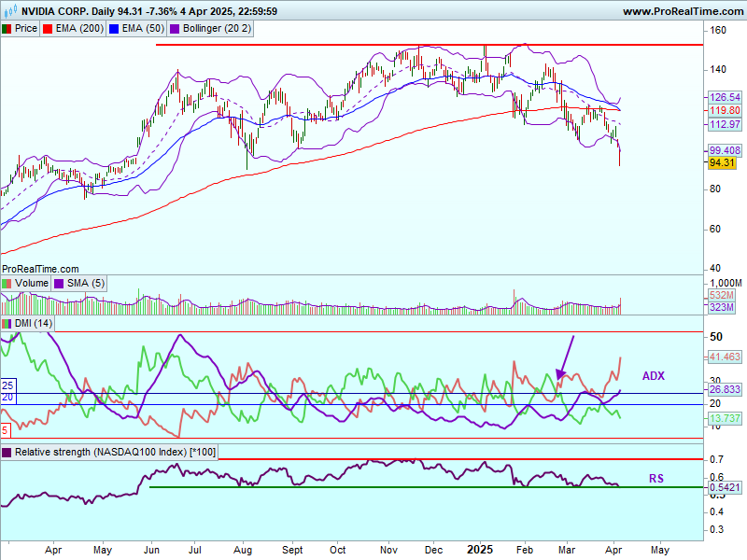747x560 pixels.
Task: Click the 0.4 relative strength axis tick
Action: pyautogui.click(x=716, y=511)
